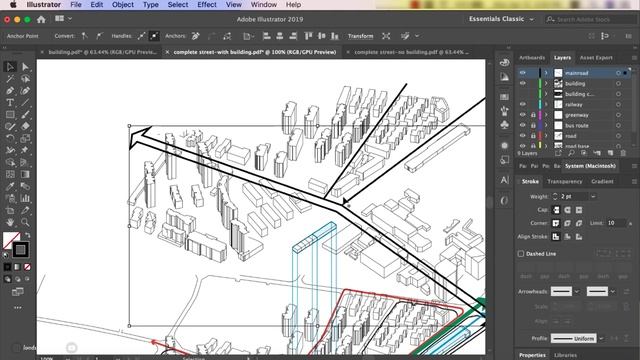
Task: Choose Round Join corner option
Action: 567,223
